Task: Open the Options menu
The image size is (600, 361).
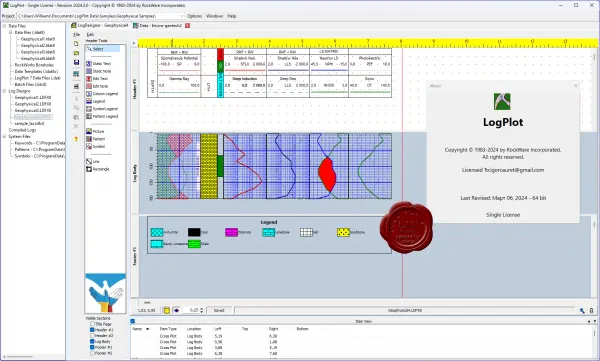Action: pos(194,16)
